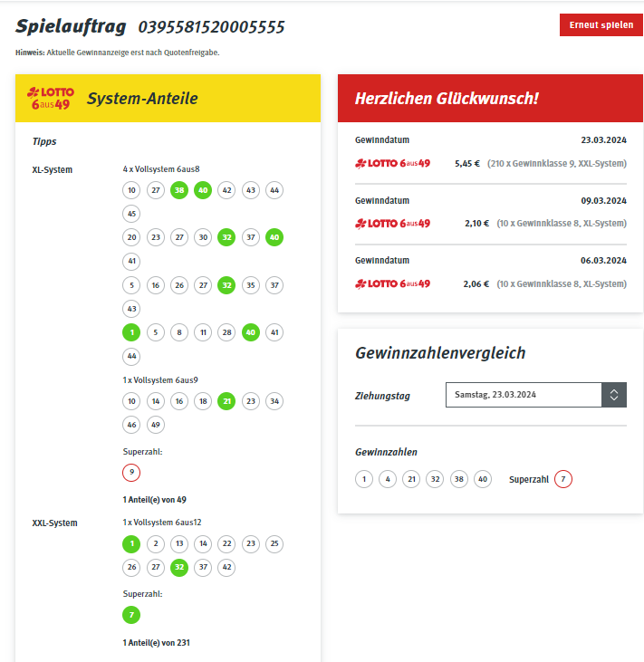Click the number 13 ball
The height and width of the screenshot is (662, 644).
pos(179,543)
